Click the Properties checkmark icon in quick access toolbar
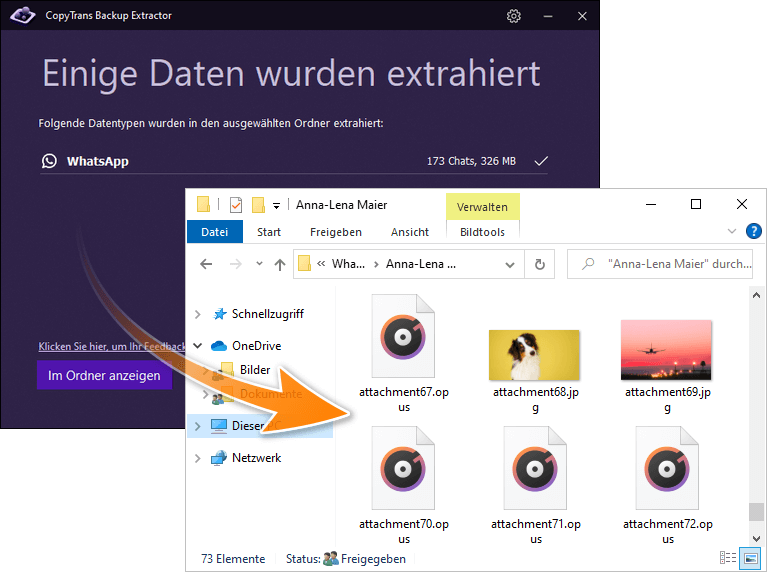Viewport: 771px width, 578px height. pos(236,205)
